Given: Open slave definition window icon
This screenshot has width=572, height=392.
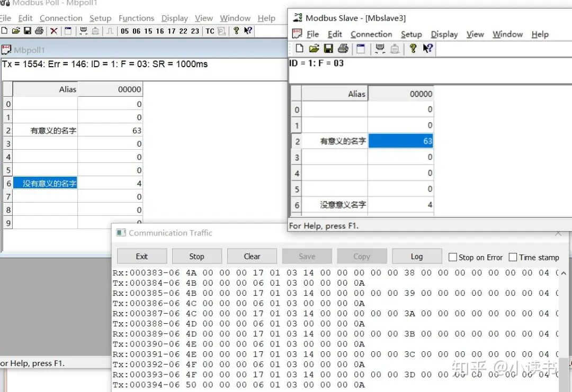Looking at the screenshot, I should coord(361,48).
